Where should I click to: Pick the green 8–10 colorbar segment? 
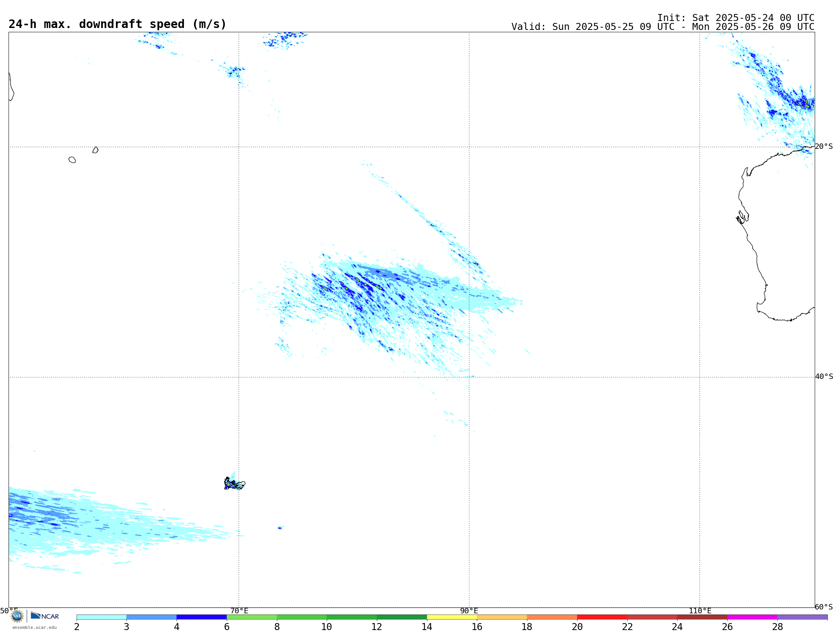(302, 617)
